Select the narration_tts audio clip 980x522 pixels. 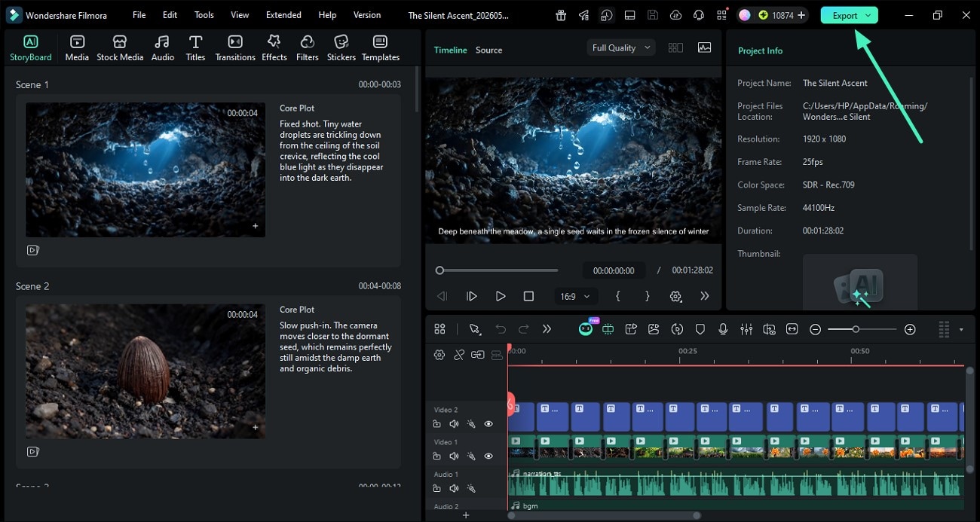[736, 482]
